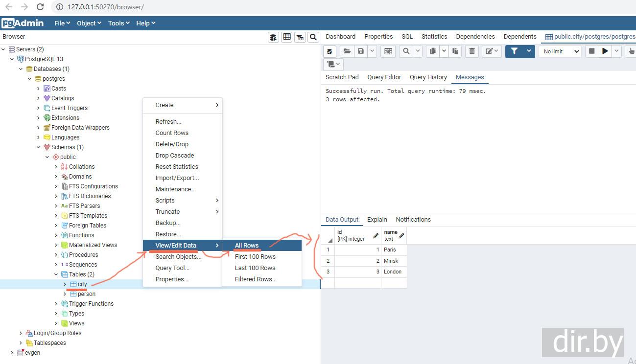The height and width of the screenshot is (364, 636).
Task: Click the Save file icon
Action: point(361,51)
